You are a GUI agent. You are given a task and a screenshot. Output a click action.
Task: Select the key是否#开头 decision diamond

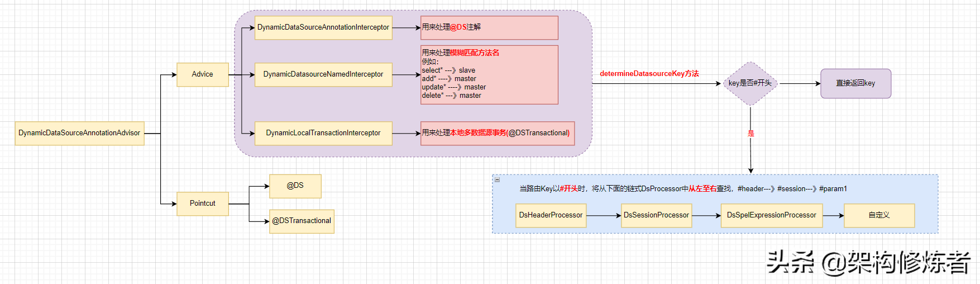click(x=750, y=83)
